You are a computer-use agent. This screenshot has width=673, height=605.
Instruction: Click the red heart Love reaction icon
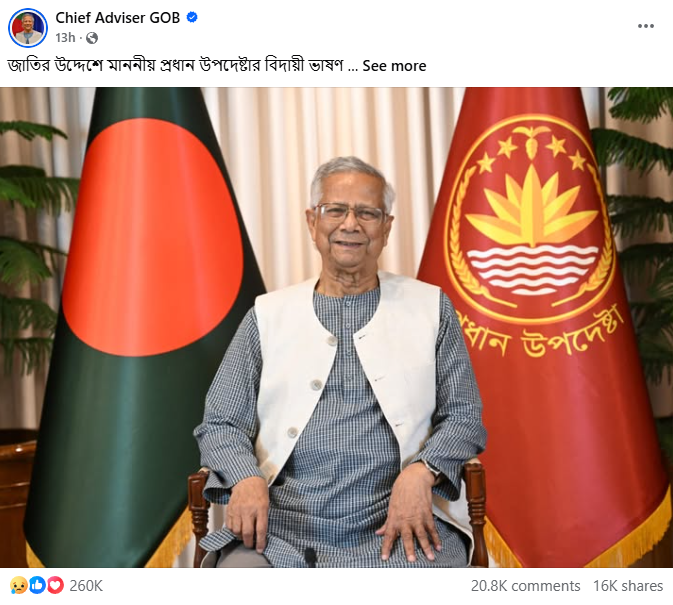pyautogui.click(x=55, y=585)
